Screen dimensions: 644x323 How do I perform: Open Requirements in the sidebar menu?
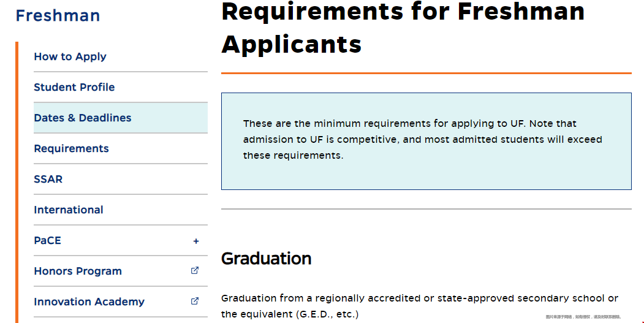[71, 148]
